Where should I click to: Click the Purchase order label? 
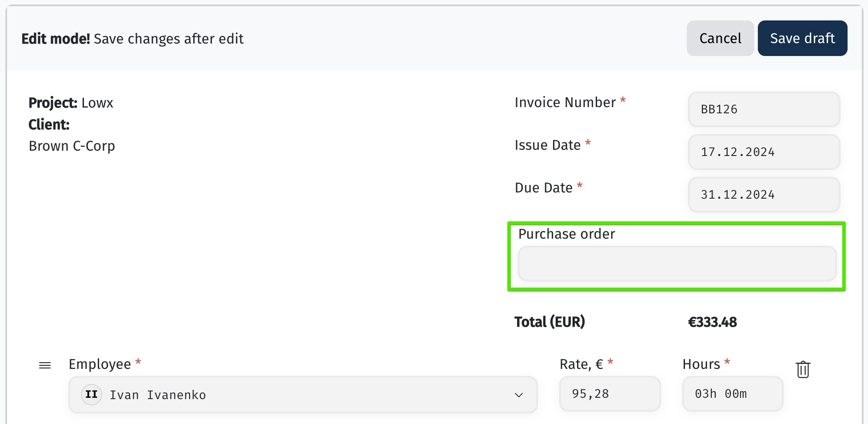click(566, 234)
